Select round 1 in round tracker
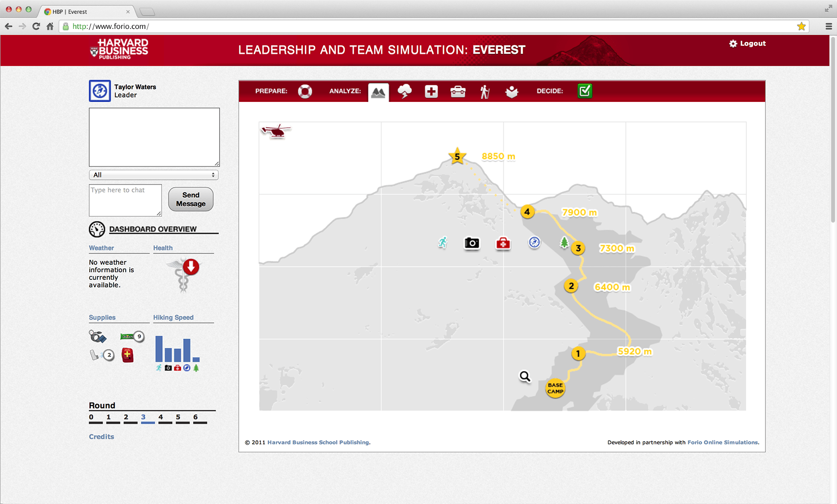This screenshot has height=504, width=837. click(x=113, y=418)
